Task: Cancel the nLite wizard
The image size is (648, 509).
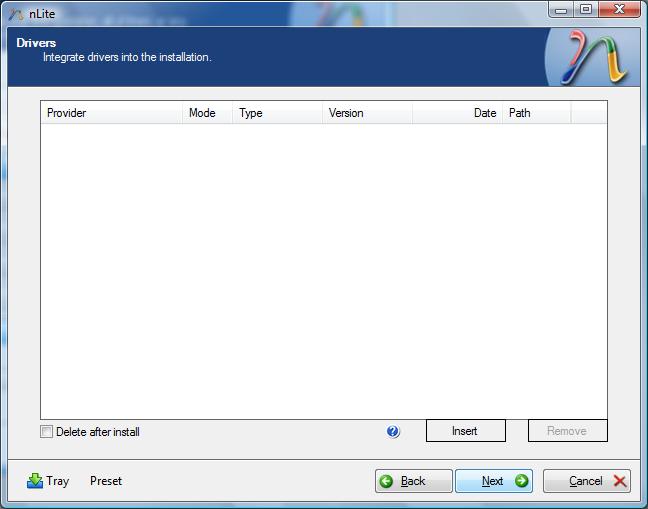Action: pos(587,481)
